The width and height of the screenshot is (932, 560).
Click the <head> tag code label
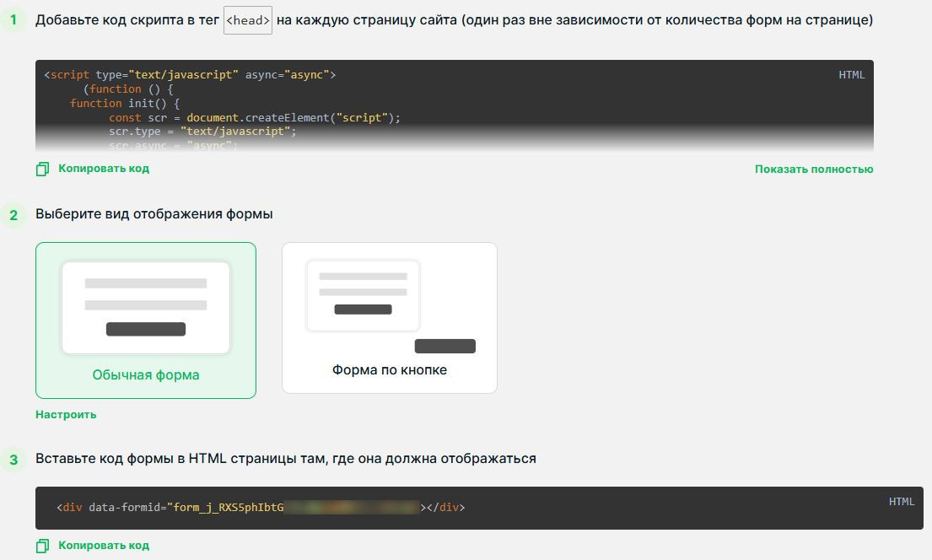point(248,20)
